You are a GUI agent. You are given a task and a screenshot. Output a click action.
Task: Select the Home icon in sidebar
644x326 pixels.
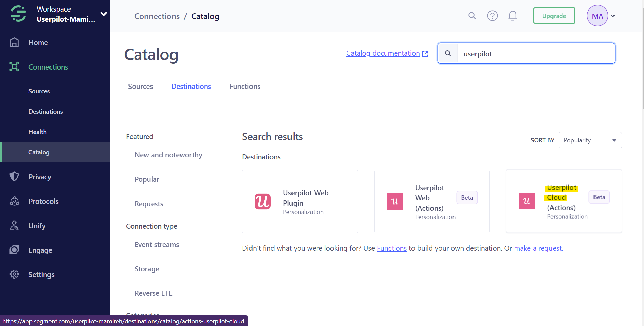14,42
